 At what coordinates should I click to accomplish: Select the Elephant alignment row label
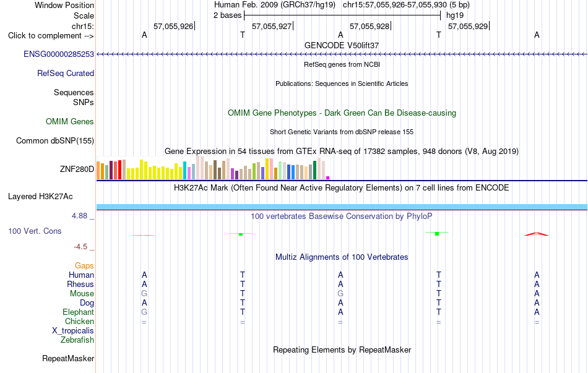[79, 312]
